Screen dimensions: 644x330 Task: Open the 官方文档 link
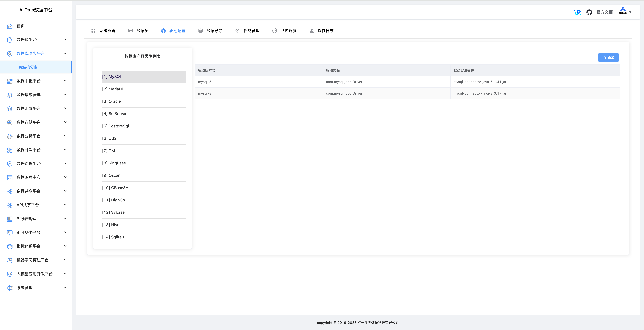point(604,12)
